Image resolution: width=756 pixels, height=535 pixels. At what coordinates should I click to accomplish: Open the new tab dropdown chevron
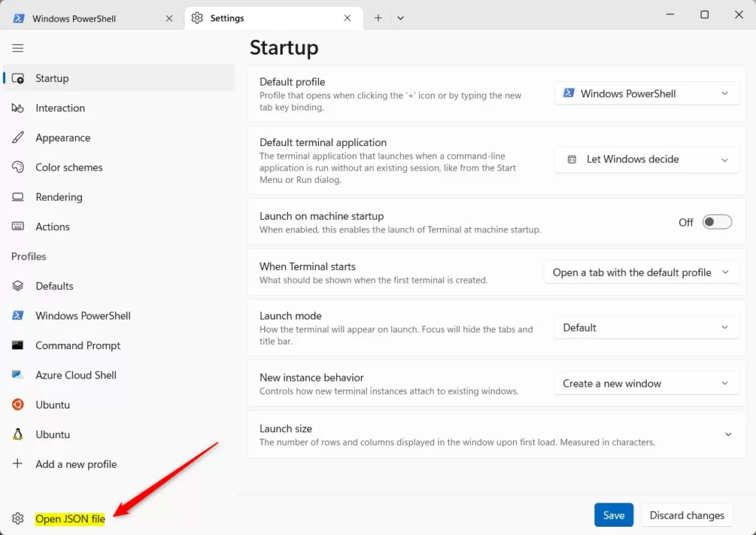400,18
